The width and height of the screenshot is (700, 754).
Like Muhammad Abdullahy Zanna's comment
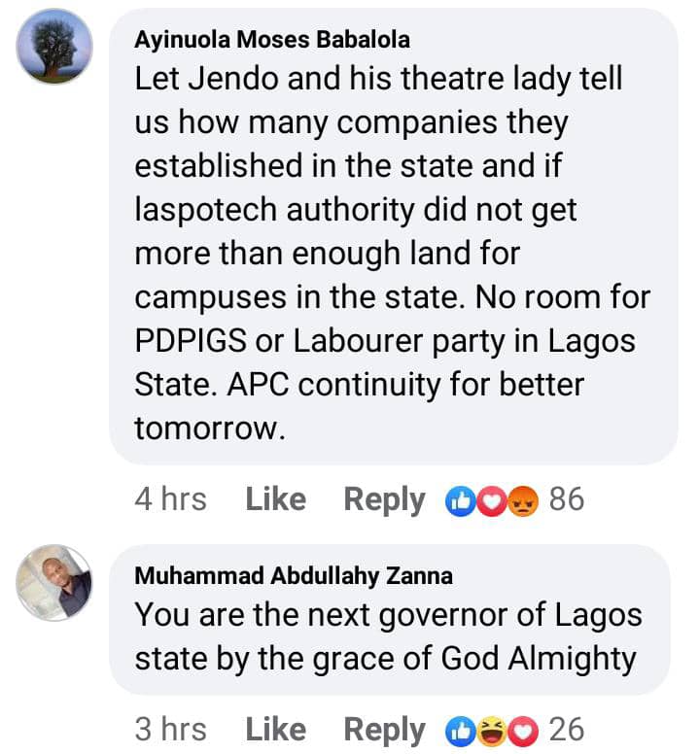click(275, 730)
